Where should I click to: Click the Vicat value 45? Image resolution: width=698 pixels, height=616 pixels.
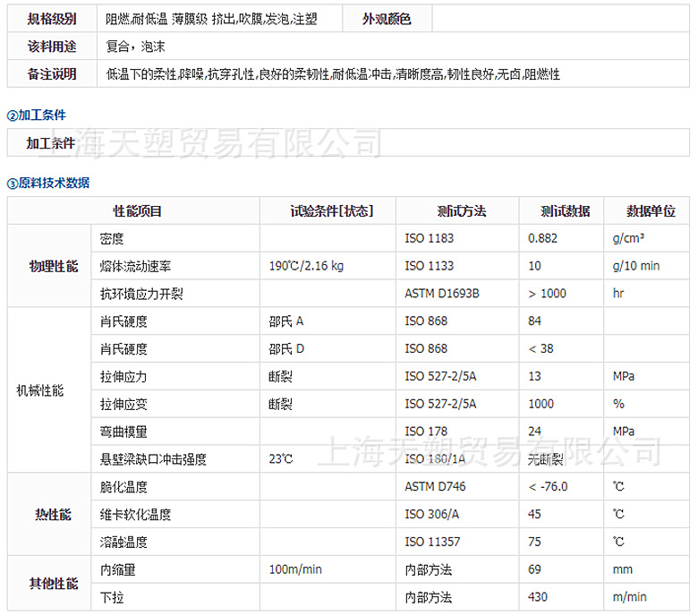tap(534, 515)
